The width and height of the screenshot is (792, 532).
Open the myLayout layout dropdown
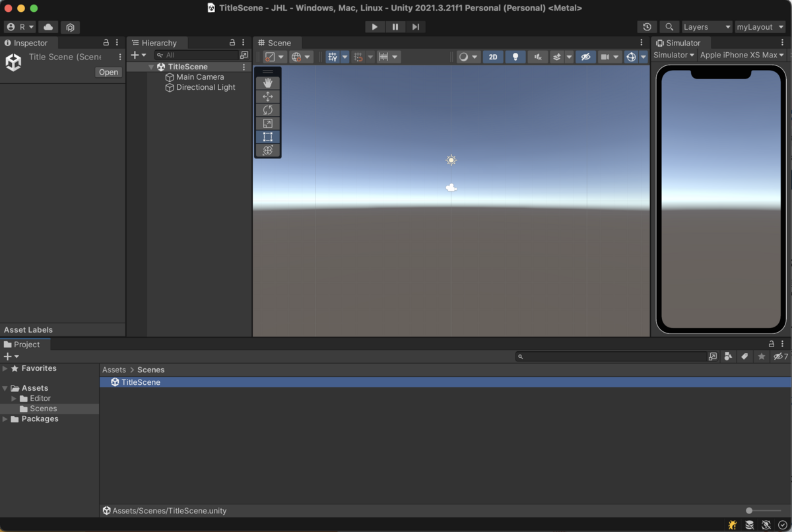click(760, 27)
